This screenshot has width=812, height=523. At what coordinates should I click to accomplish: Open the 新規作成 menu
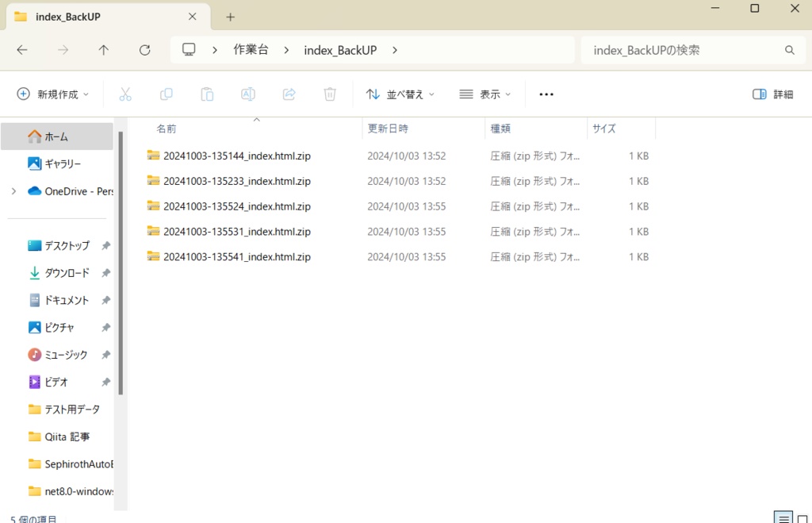[52, 94]
